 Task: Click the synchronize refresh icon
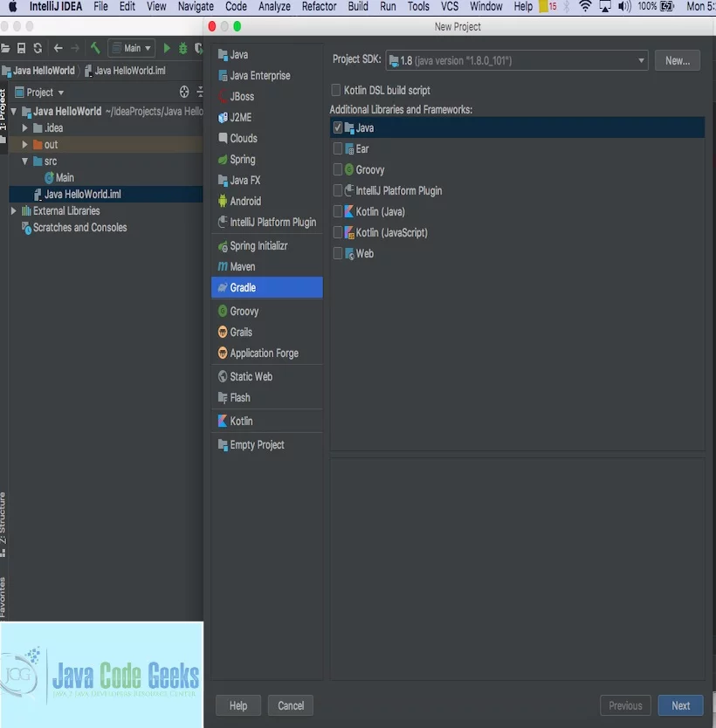pyautogui.click(x=38, y=48)
